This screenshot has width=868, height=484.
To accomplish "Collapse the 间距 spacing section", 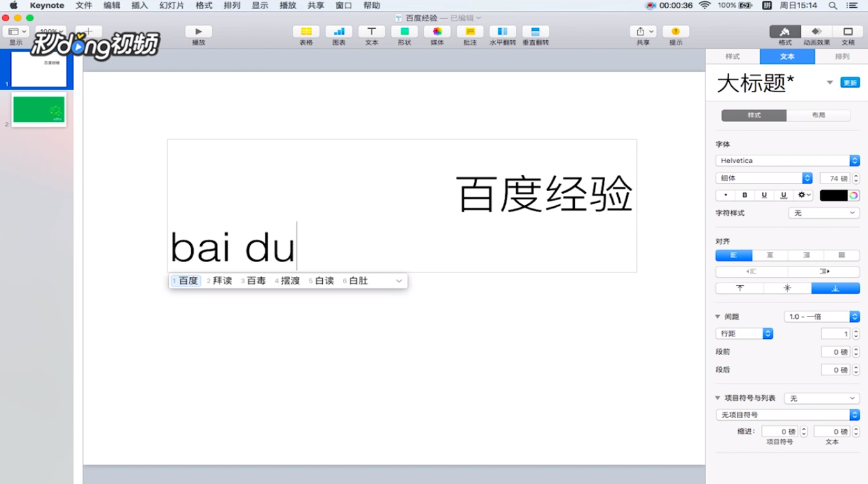I will tap(718, 316).
